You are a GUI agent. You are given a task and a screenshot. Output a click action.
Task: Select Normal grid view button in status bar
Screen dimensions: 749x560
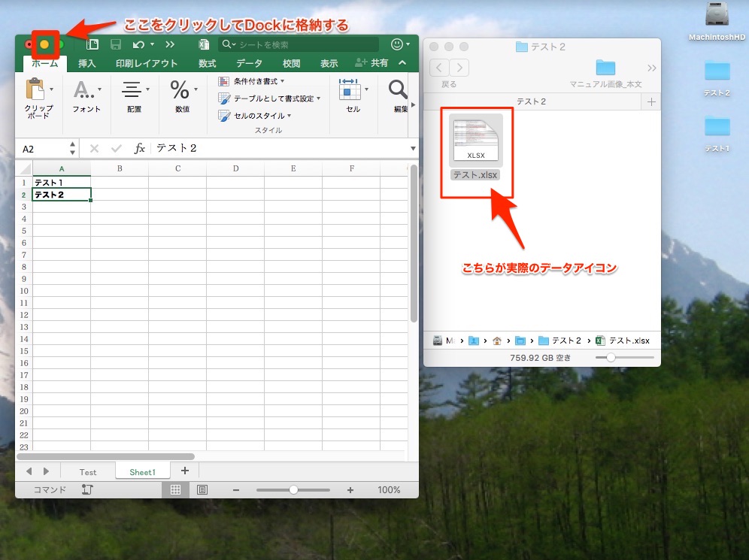click(x=175, y=490)
